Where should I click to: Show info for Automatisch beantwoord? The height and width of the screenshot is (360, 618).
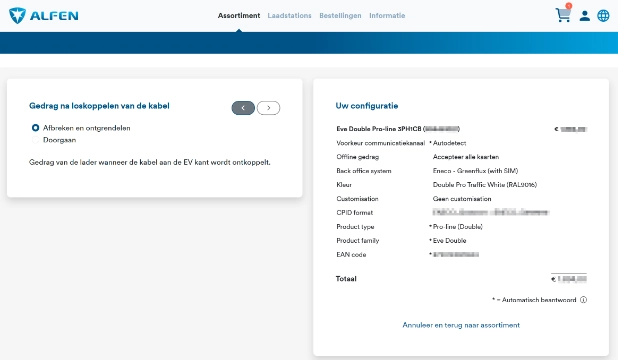[584, 300]
